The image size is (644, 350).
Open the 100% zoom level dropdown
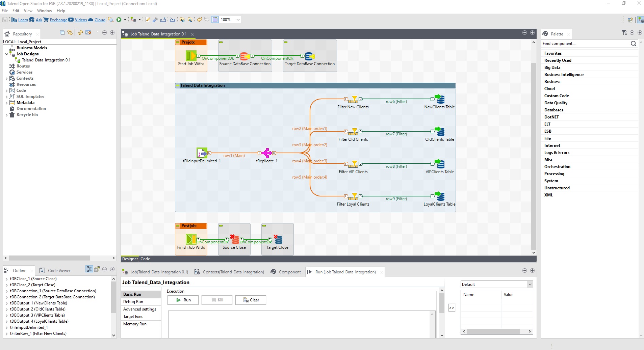(237, 20)
